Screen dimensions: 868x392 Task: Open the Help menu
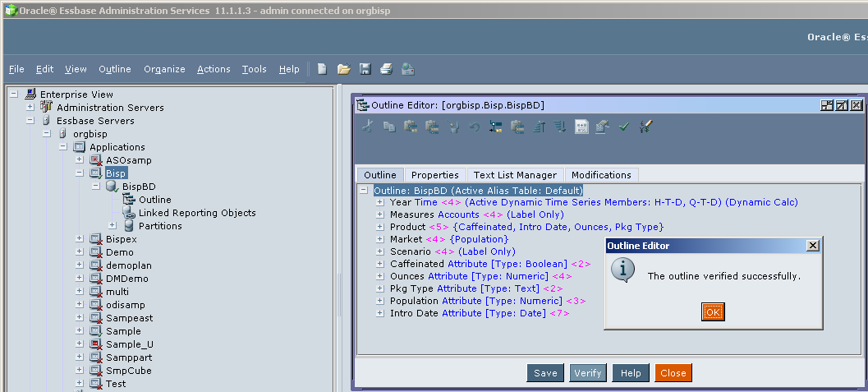(x=289, y=69)
